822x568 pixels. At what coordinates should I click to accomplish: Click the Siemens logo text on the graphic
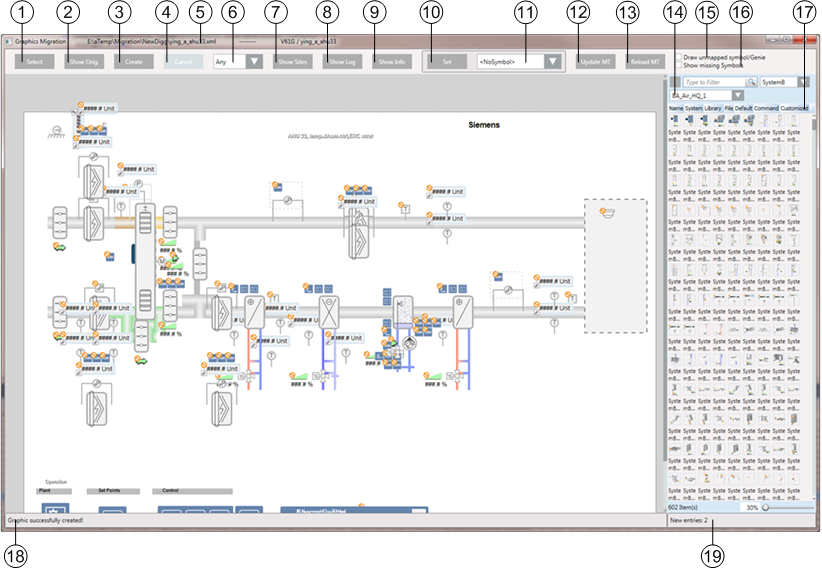tap(484, 125)
